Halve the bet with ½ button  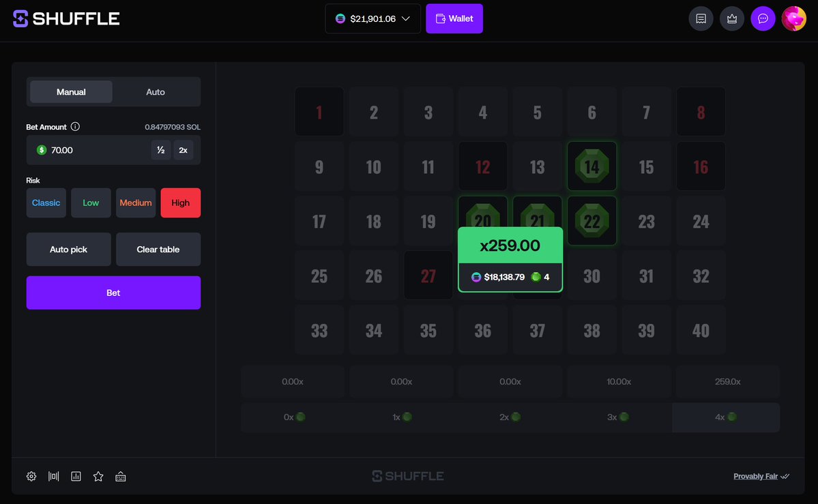pos(161,150)
